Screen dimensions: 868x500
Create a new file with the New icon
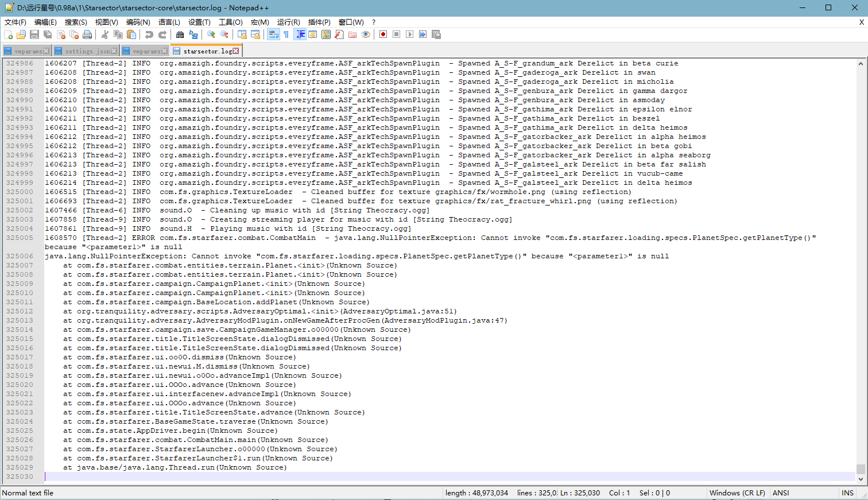(x=8, y=34)
